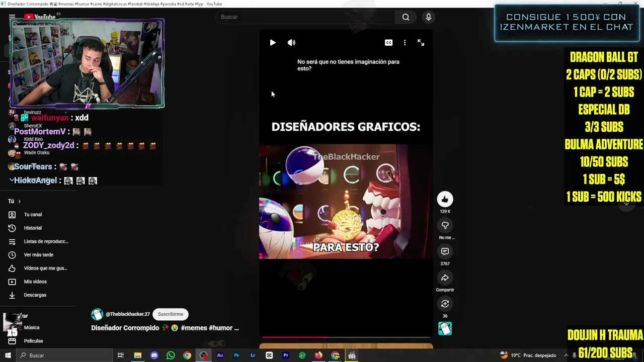The width and height of the screenshot is (644, 362).
Task: Dislike the Short with thumbs down
Action: pyautogui.click(x=445, y=225)
